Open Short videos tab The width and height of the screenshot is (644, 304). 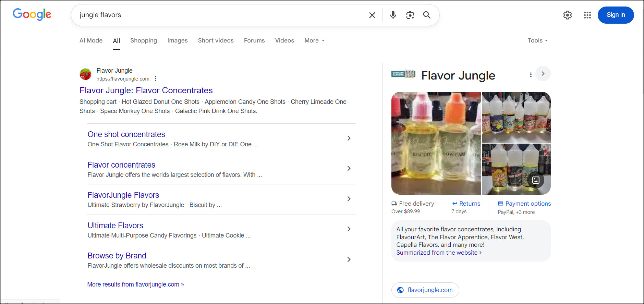(216, 40)
